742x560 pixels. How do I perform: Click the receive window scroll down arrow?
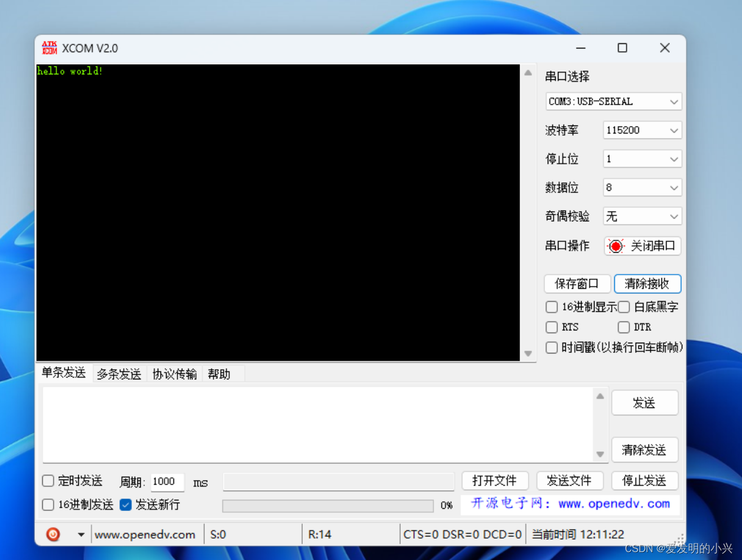click(x=528, y=353)
